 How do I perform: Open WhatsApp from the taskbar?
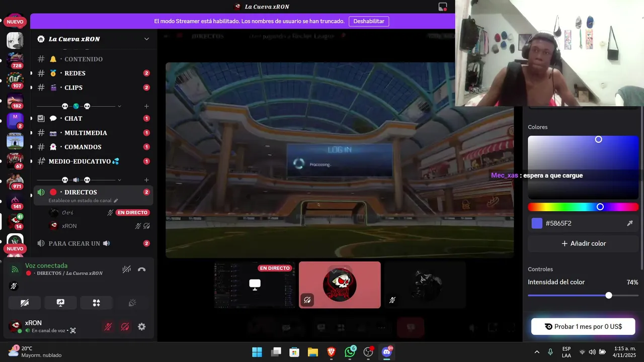pos(350,352)
